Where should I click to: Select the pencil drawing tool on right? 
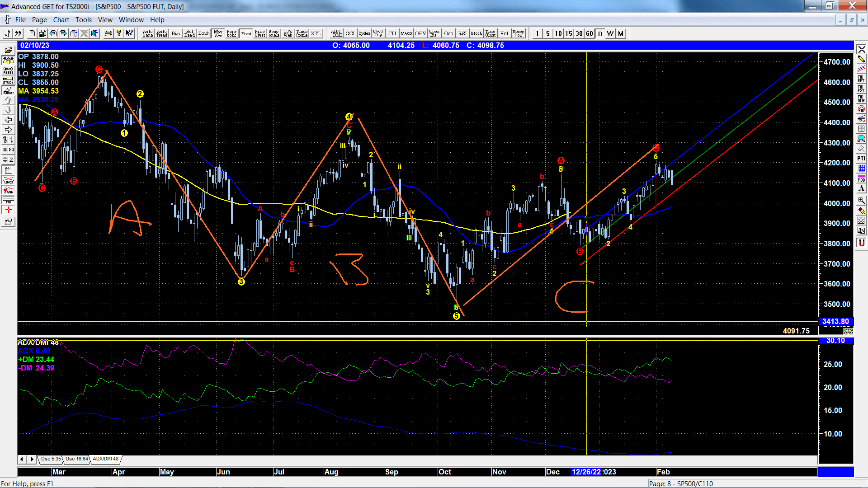click(x=861, y=59)
